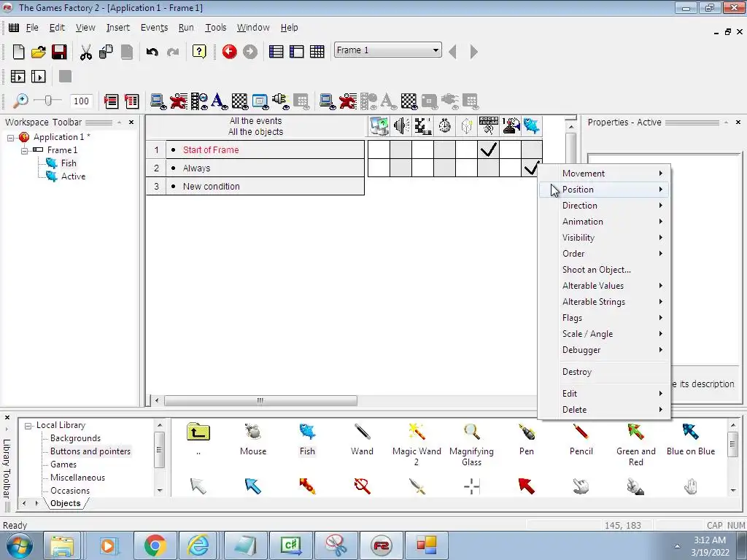This screenshot has height=560, width=747.
Task: Select Mouse object in library
Action: click(x=253, y=439)
